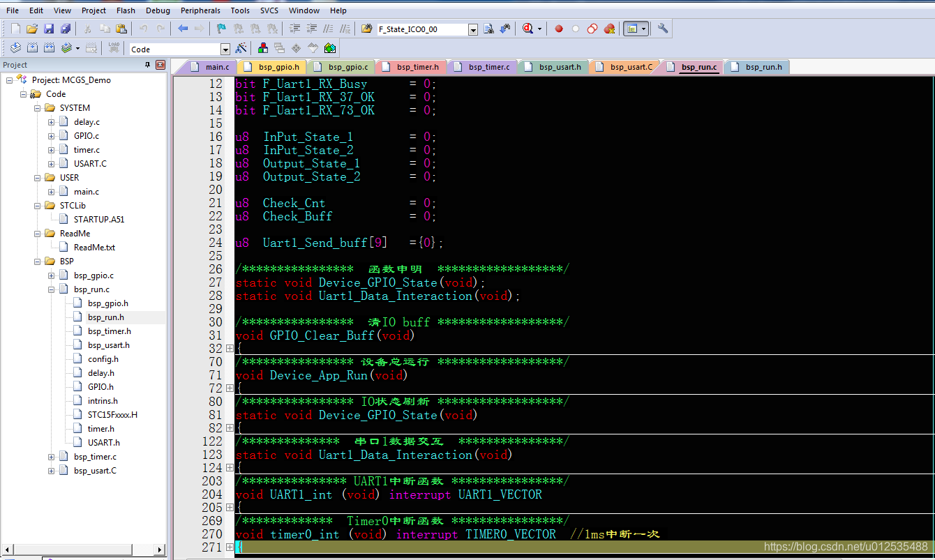Kill all breakpoints with the red X icon

click(x=609, y=29)
